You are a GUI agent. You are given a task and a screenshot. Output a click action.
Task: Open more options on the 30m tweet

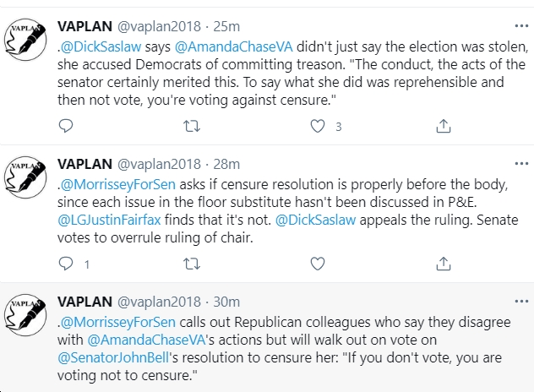tap(521, 302)
